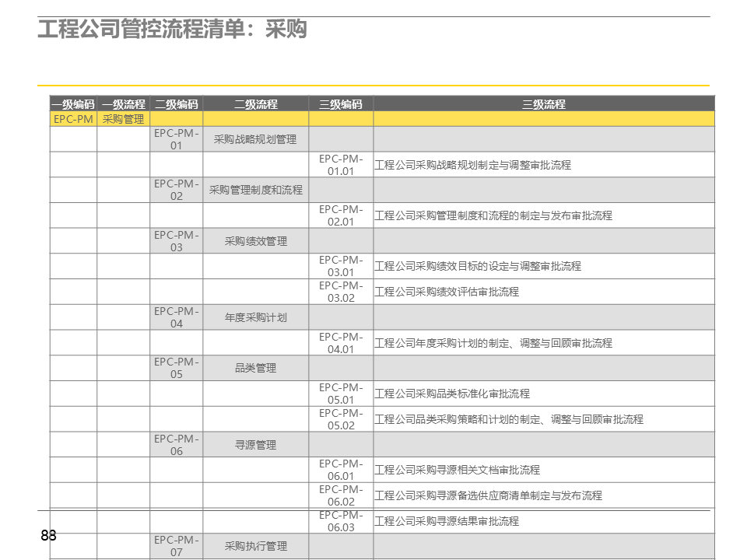Click 工程公司年度采购计划的制定、调整与回顾审批流程
Image resolution: width=747 pixels, height=560 pixels.
[493, 343]
